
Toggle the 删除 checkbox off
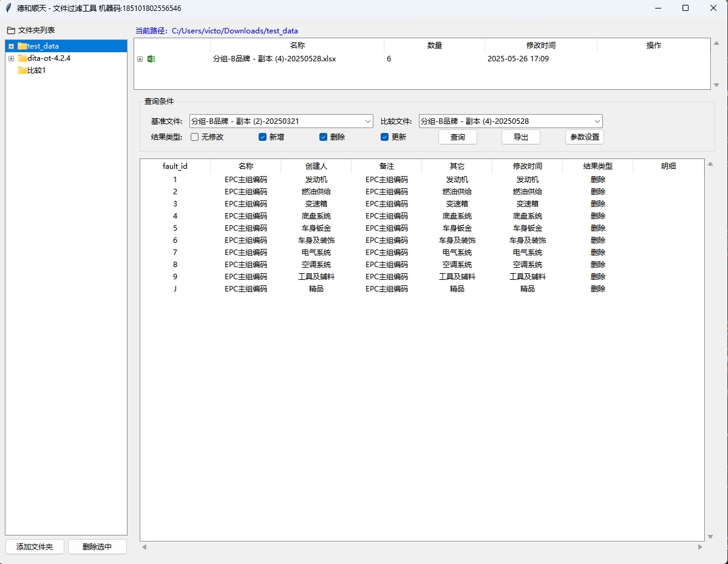[324, 137]
